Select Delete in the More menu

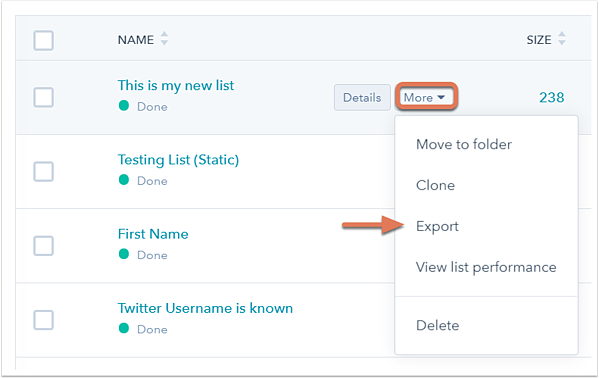(x=438, y=325)
